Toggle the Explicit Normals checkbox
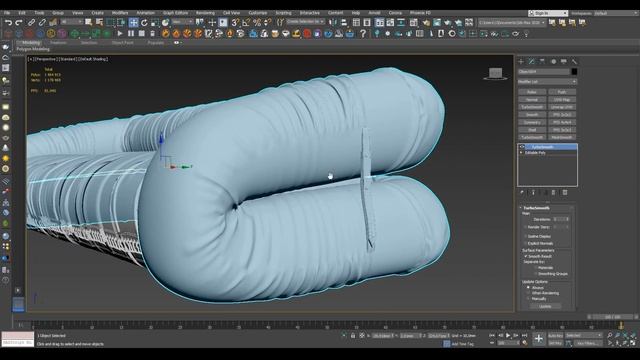Screen dimensions: 640x360 (x=525, y=243)
